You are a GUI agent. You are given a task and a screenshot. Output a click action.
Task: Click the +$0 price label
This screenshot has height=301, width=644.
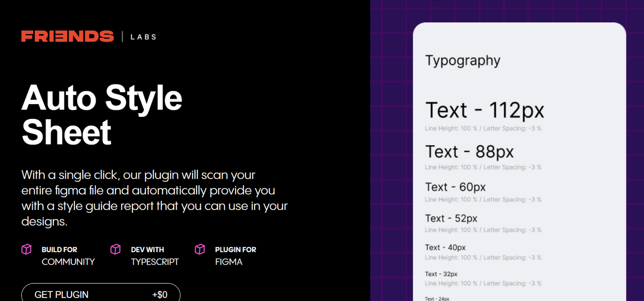(x=160, y=295)
